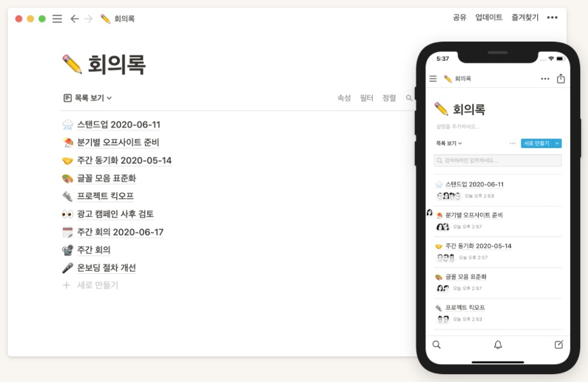588x382 pixels.
Task: Click the plus icon next to 새로 만들기
Action: click(x=67, y=285)
